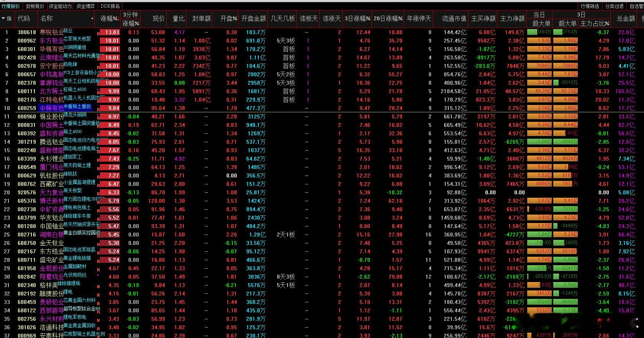Sort by the 名称 column header
Image resolution: width=644 pixels, height=338 pixels.
click(x=47, y=18)
